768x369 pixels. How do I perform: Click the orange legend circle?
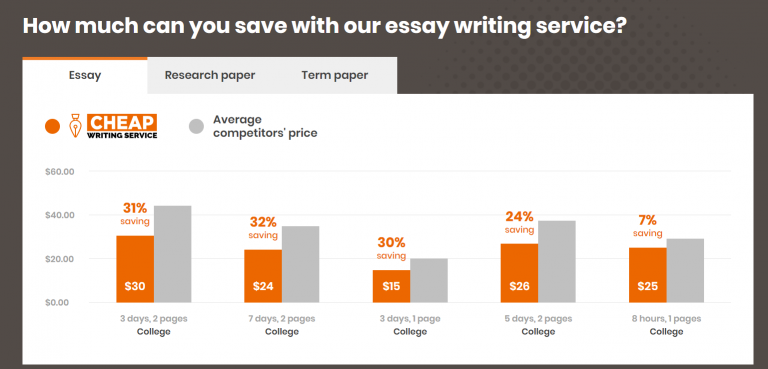coord(52,126)
